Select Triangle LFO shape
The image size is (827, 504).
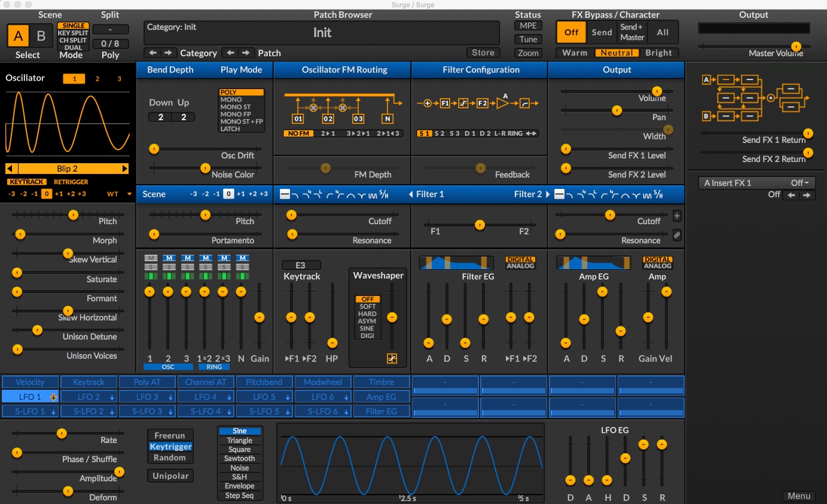(240, 440)
